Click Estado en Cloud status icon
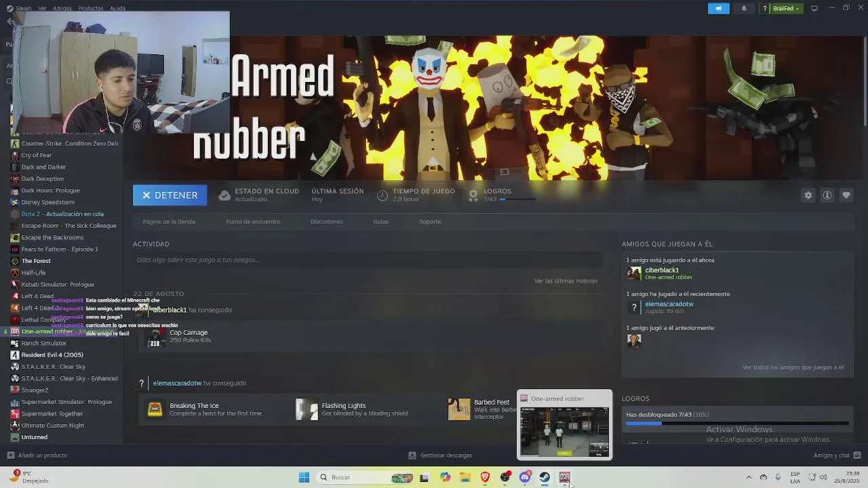 [x=224, y=195]
